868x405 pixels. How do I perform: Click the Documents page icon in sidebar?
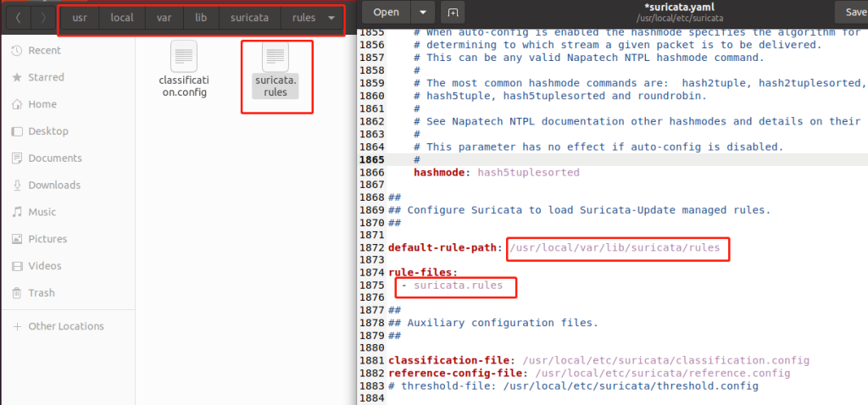pyautogui.click(x=17, y=158)
